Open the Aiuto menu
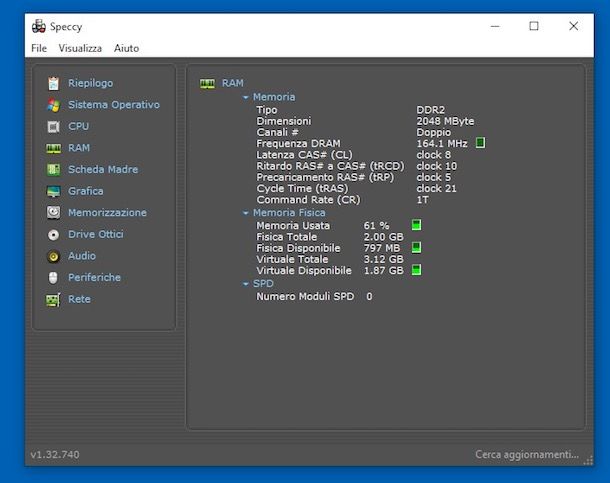Screen dimensions: 610x483 click(126, 48)
